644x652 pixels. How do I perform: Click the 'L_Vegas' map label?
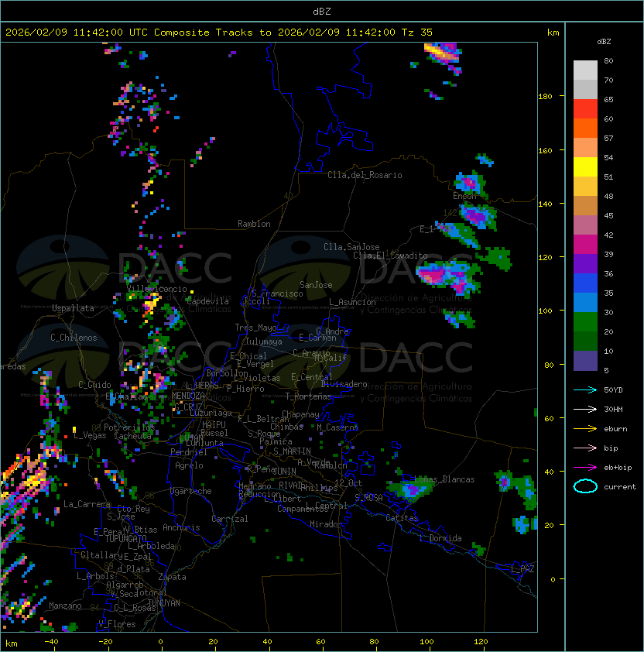click(x=90, y=435)
